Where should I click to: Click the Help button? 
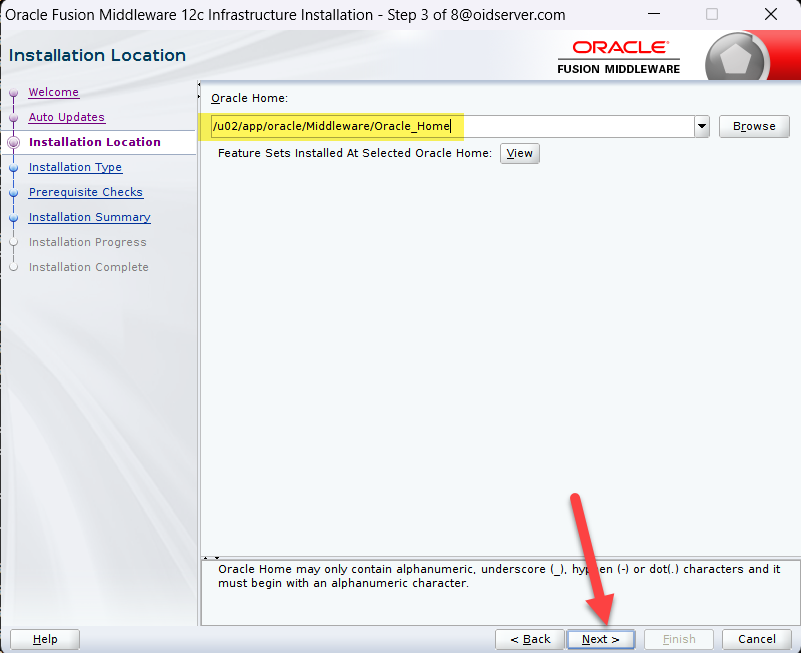pyautogui.click(x=45, y=639)
